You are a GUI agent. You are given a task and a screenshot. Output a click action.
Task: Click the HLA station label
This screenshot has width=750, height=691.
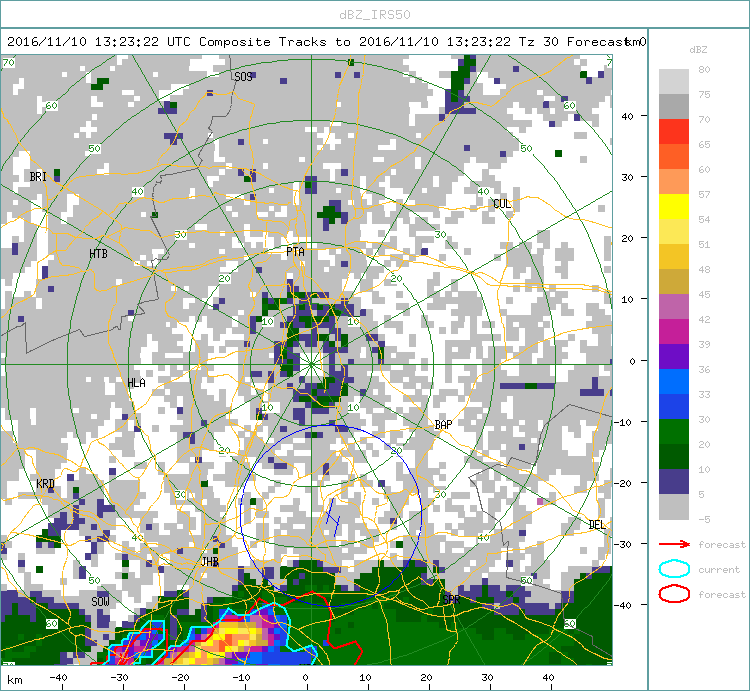pos(136,383)
